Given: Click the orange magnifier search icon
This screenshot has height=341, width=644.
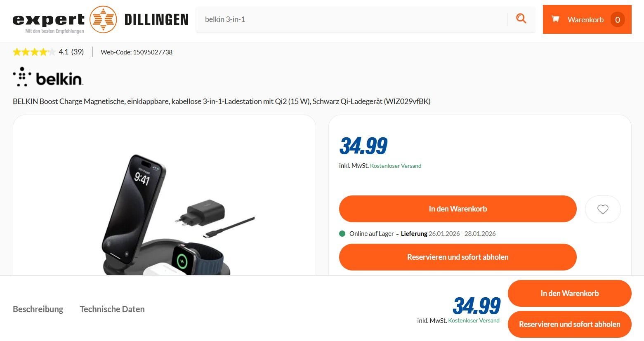Looking at the screenshot, I should [x=521, y=19].
